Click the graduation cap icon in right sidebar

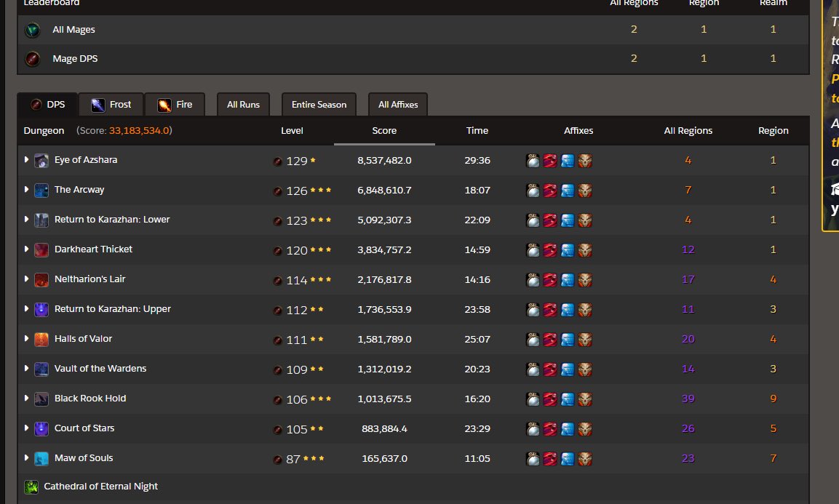835,188
